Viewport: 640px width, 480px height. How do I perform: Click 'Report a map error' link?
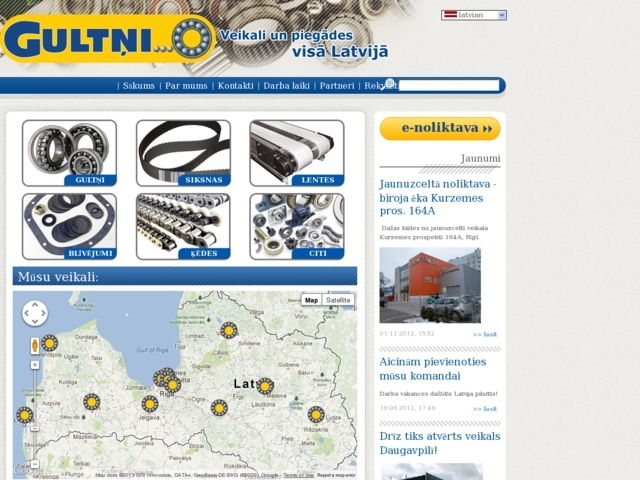336,475
